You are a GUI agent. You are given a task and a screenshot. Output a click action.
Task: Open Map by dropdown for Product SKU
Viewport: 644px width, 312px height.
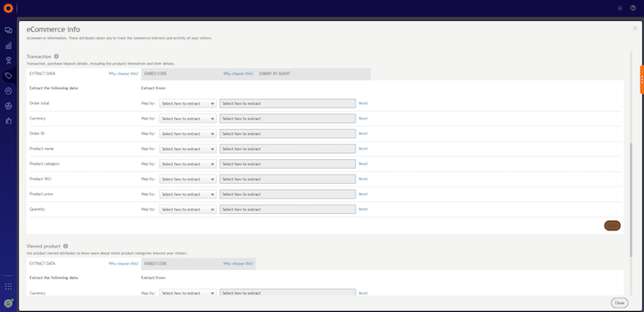(188, 180)
